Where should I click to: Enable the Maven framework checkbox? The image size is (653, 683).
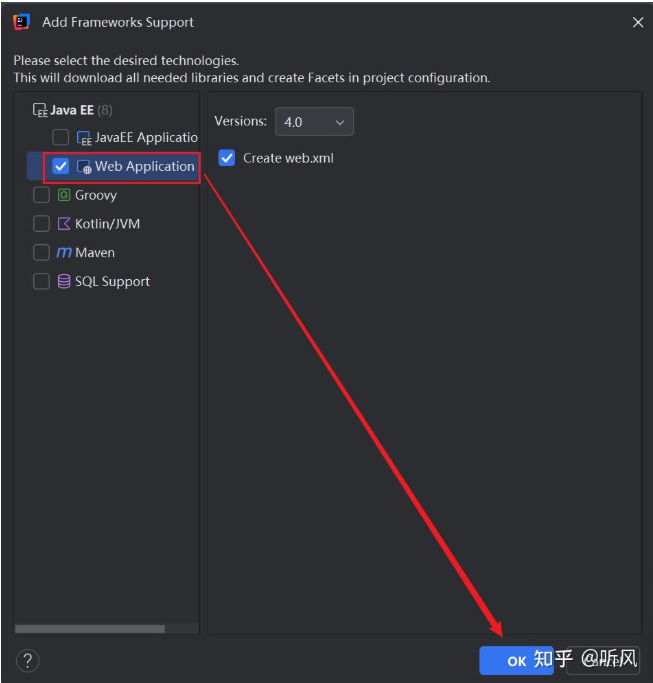pyautogui.click(x=41, y=253)
